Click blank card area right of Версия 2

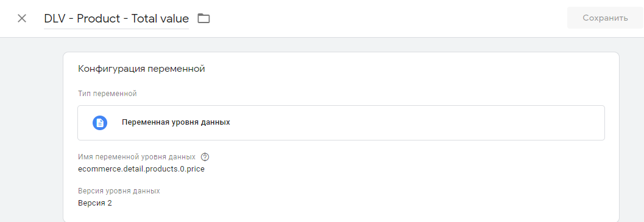(x=361, y=203)
